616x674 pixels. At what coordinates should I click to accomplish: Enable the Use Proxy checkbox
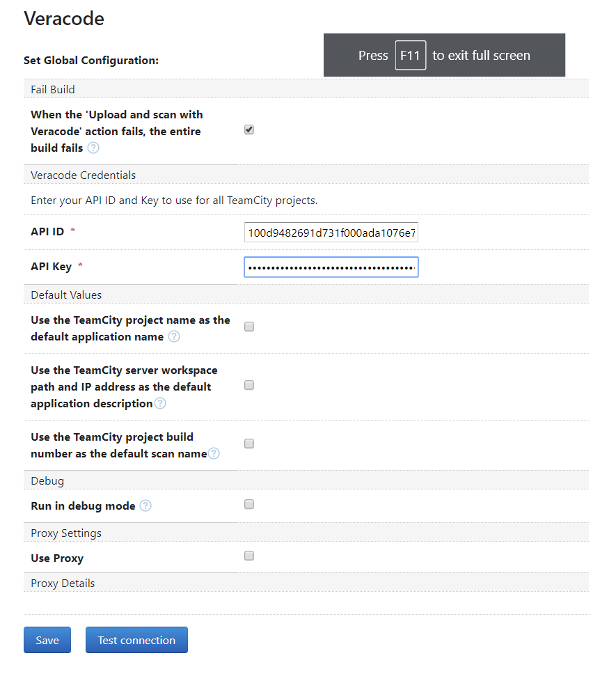pyautogui.click(x=248, y=556)
